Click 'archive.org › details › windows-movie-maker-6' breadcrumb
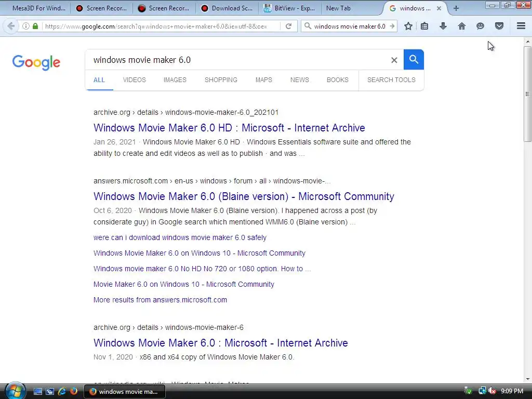Viewport: 532px width, 399px height. click(x=169, y=327)
